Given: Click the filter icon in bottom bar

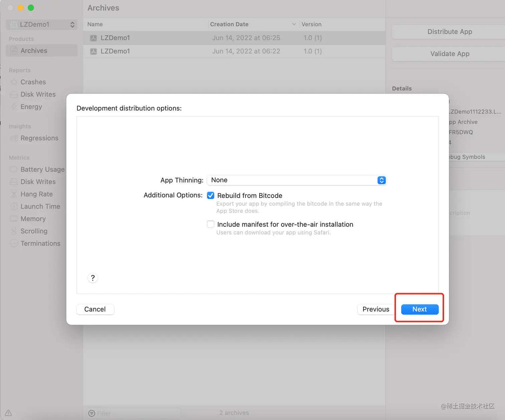Looking at the screenshot, I should tap(92, 413).
